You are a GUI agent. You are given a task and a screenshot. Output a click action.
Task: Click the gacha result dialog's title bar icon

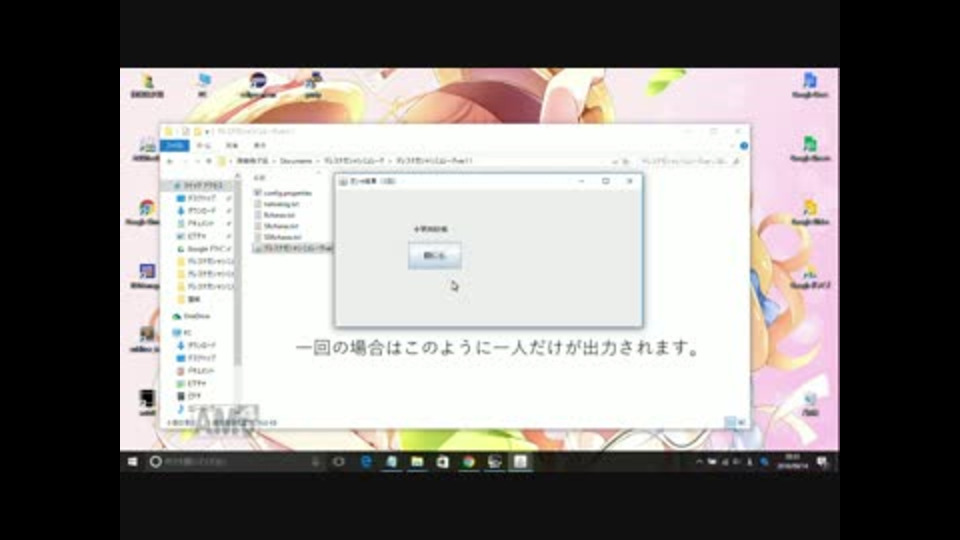(x=343, y=181)
